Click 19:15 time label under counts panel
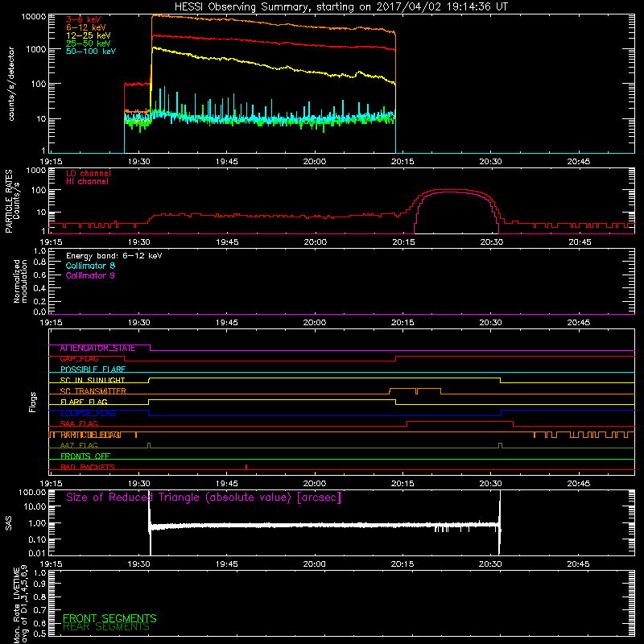 pyautogui.click(x=51, y=162)
